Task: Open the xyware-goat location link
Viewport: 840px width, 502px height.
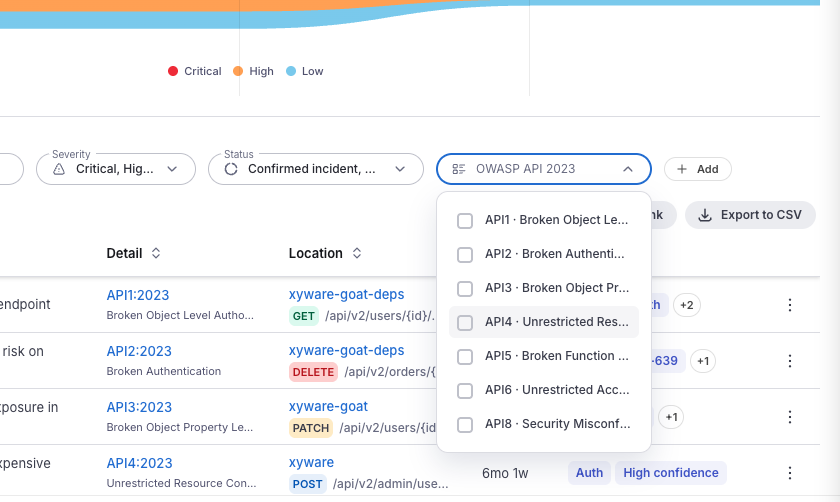Action: pos(328,406)
